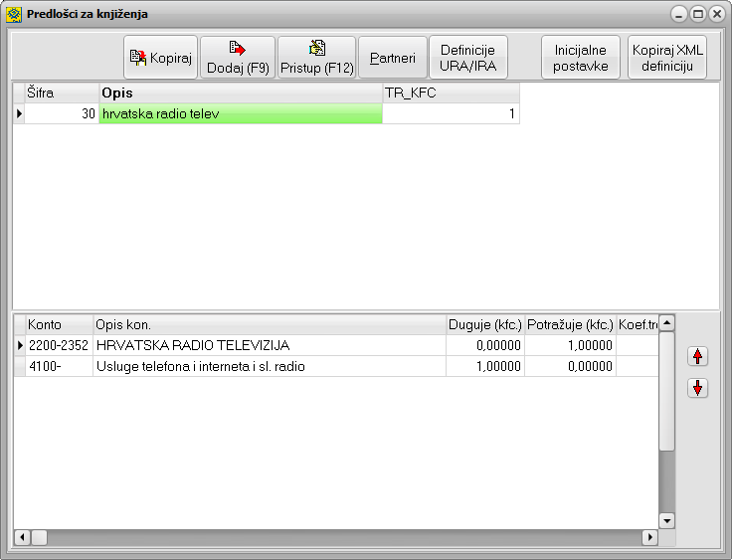Open Definicije URA/IRA
Image resolution: width=732 pixels, height=560 pixels.
(x=467, y=58)
